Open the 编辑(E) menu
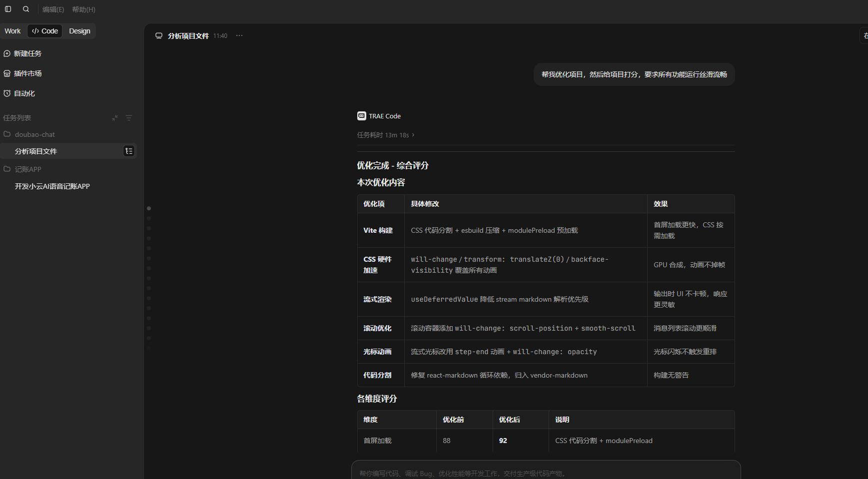This screenshot has width=868, height=479. pyautogui.click(x=53, y=9)
